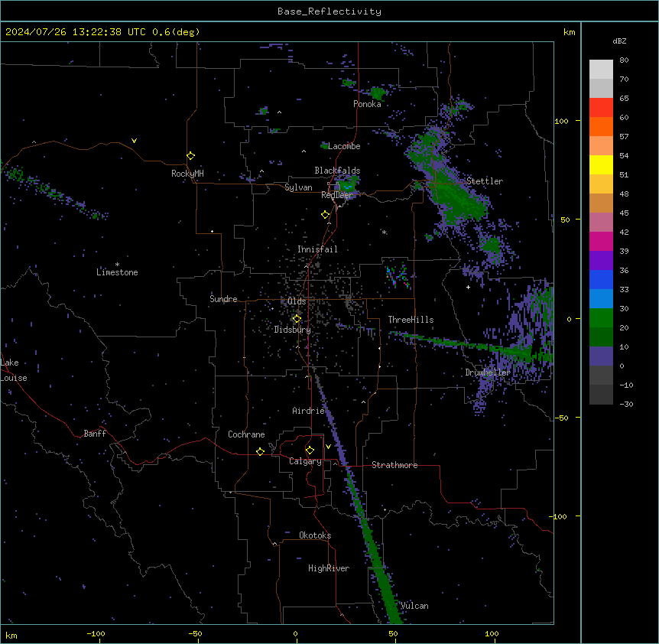The width and height of the screenshot is (659, 644).
Task: Click the Limestone label
Action: [117, 272]
